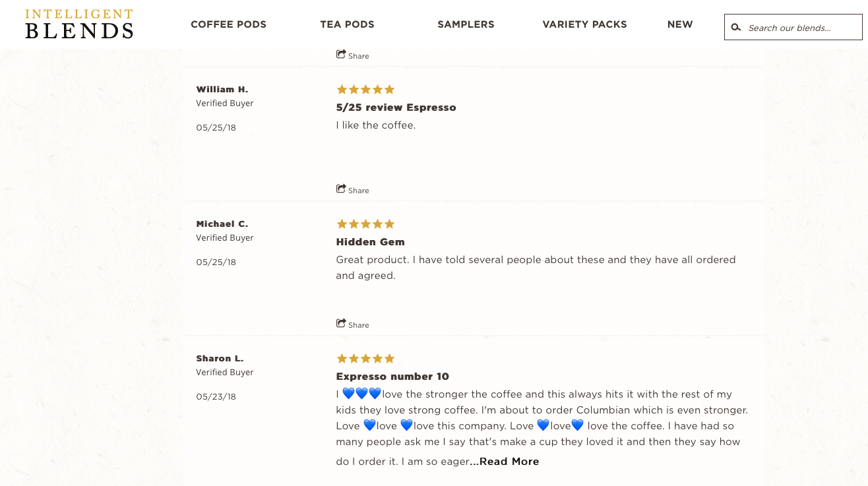The height and width of the screenshot is (486, 868).
Task: Open the VARIETY PACKS page
Action: [x=584, y=24]
